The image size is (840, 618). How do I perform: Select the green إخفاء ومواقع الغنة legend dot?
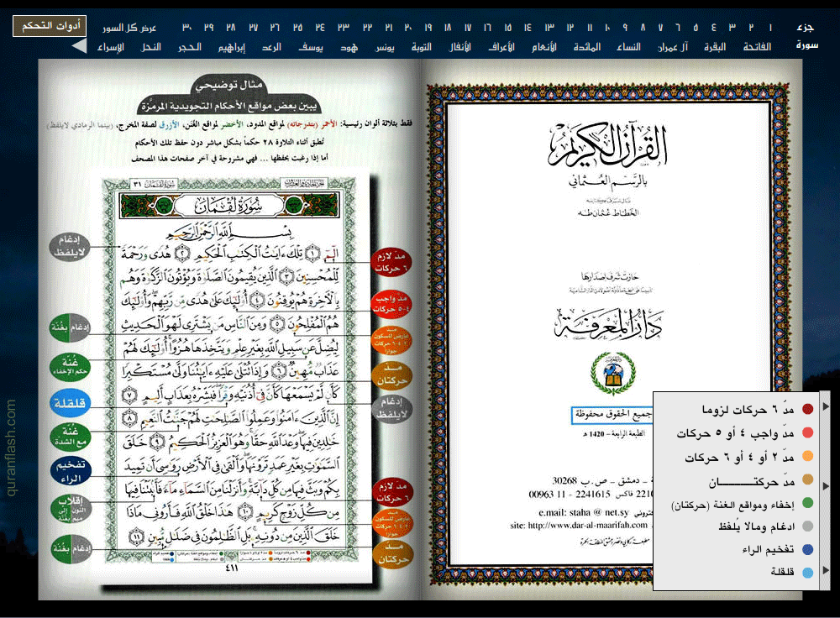[807, 504]
